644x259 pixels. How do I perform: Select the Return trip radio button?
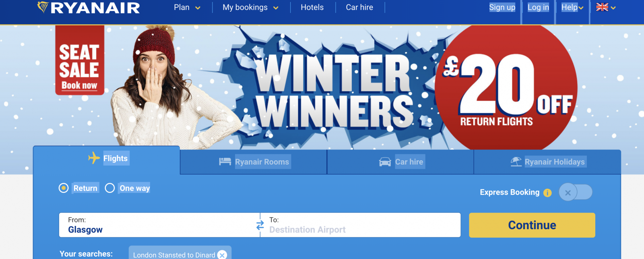click(x=64, y=188)
